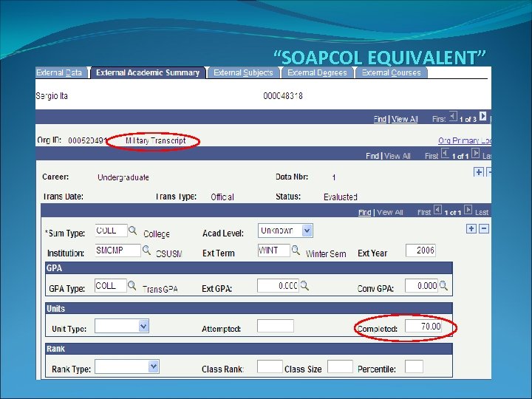Click into the Completed units field
Screen dimensions: 532x399
[423, 326]
